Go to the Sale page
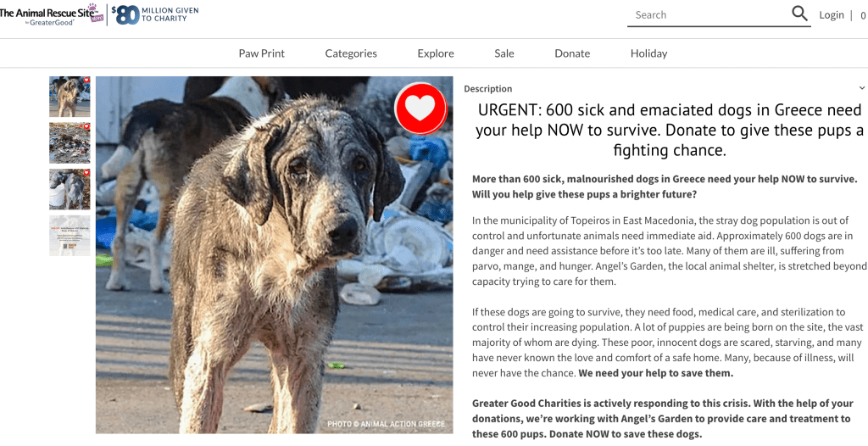The image size is (868, 446). coord(504,53)
